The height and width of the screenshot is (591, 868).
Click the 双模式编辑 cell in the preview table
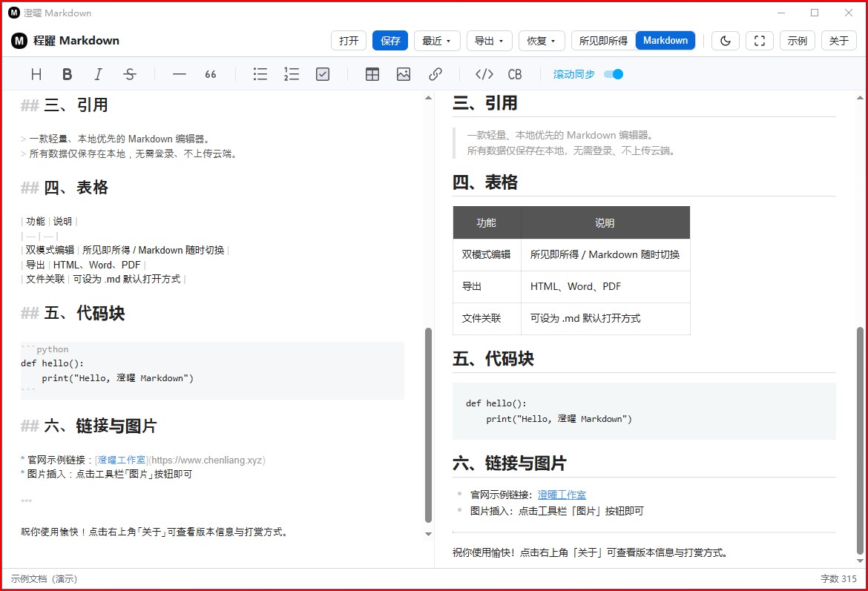pos(487,254)
